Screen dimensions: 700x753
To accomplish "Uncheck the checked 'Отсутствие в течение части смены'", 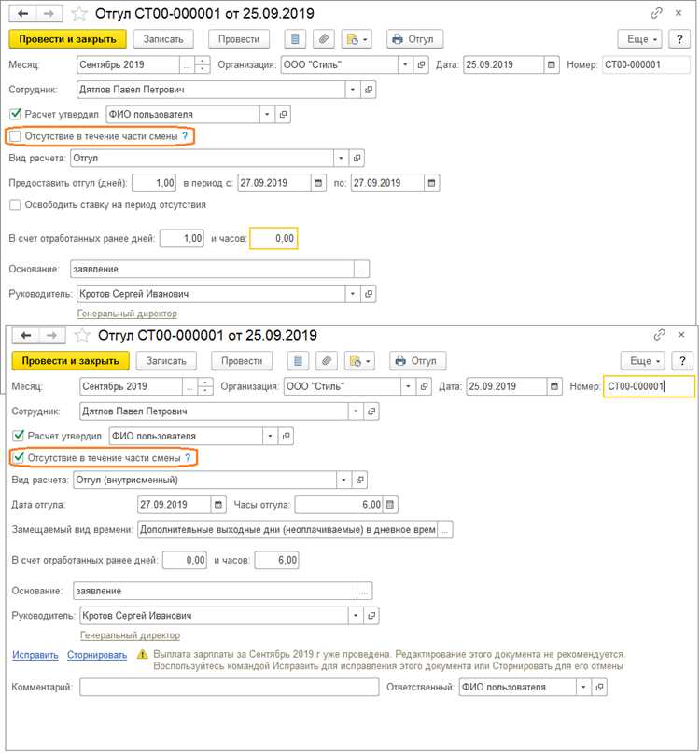I will click(18, 458).
